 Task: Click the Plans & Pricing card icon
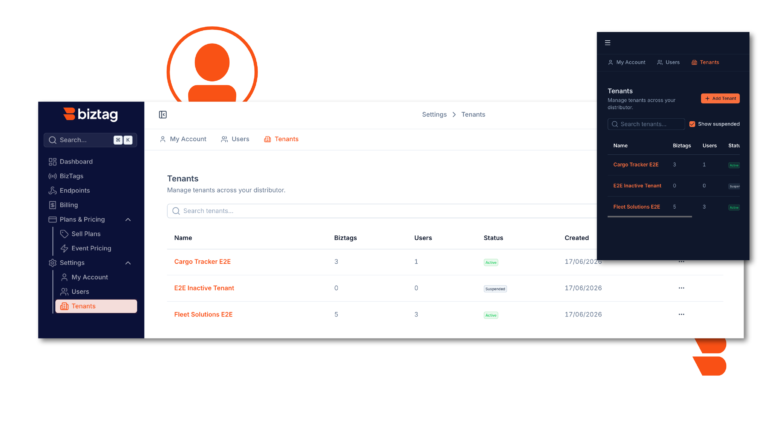[x=52, y=220]
